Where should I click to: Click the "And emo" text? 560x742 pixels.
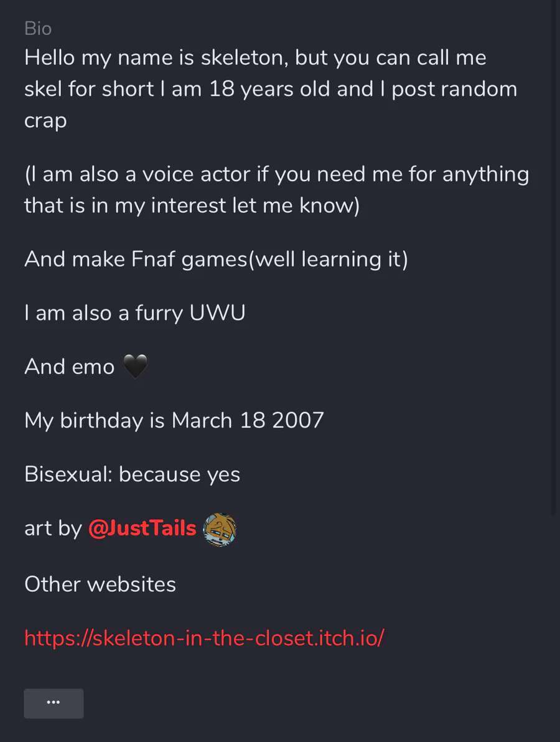click(70, 367)
